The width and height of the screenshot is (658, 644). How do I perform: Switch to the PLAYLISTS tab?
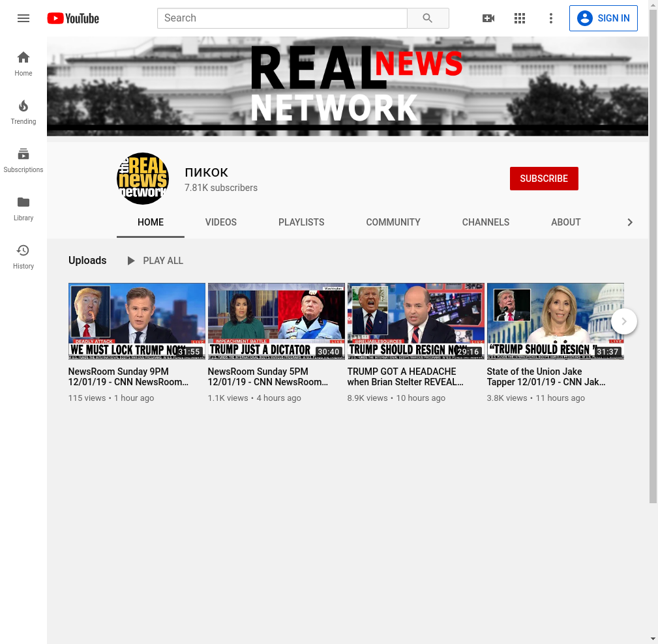(x=301, y=222)
